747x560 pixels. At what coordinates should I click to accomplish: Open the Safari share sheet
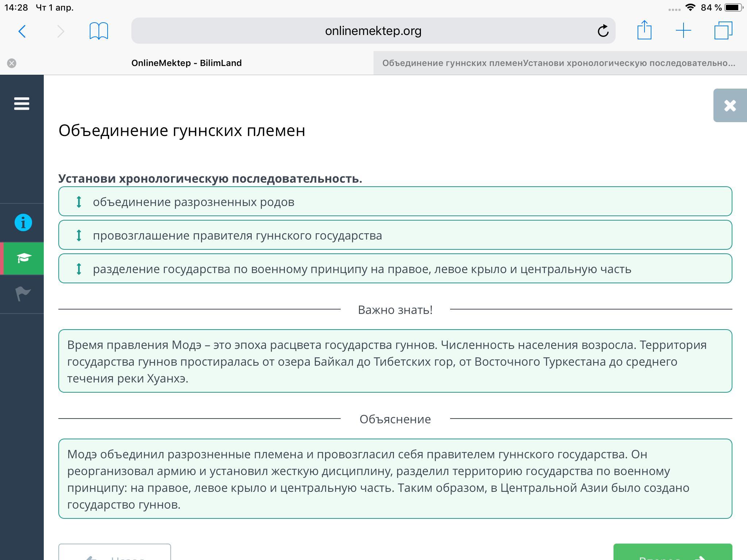click(644, 30)
